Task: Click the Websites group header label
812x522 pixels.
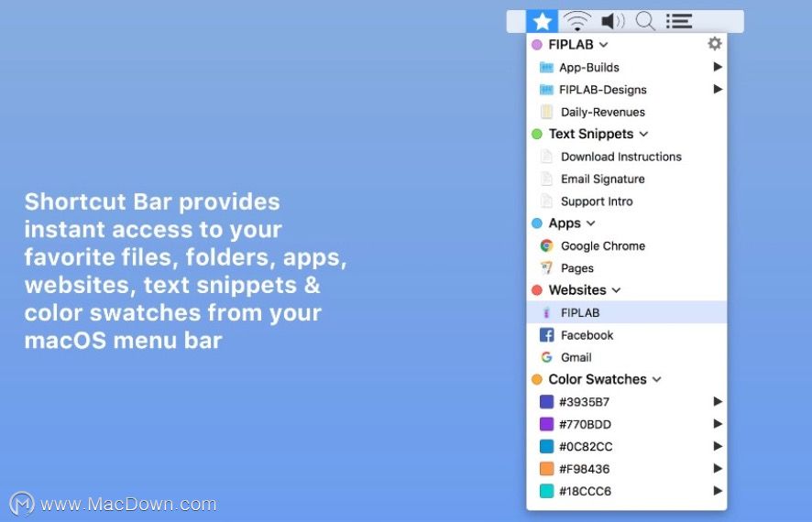Action: tap(577, 290)
